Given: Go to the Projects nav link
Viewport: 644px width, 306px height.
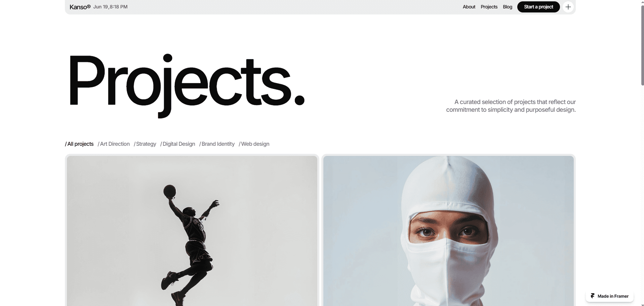Looking at the screenshot, I should [489, 7].
